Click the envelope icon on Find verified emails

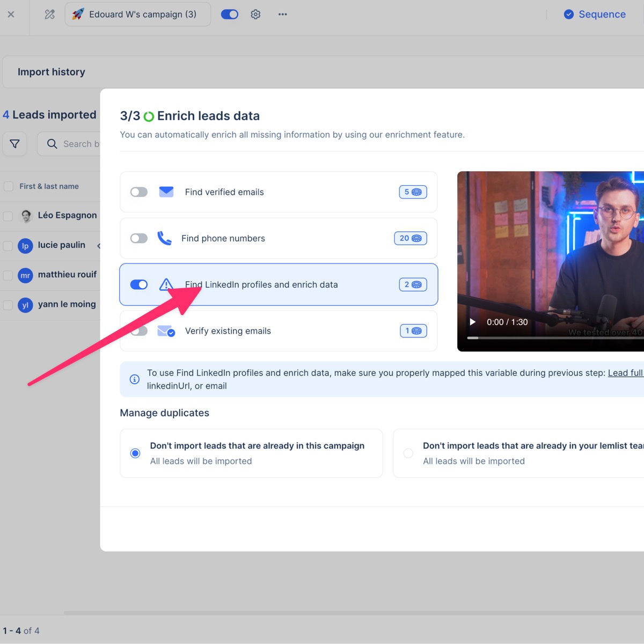pos(166,192)
